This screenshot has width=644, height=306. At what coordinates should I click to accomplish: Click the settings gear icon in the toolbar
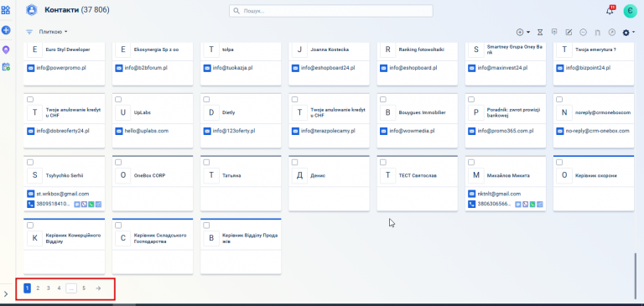pyautogui.click(x=626, y=32)
